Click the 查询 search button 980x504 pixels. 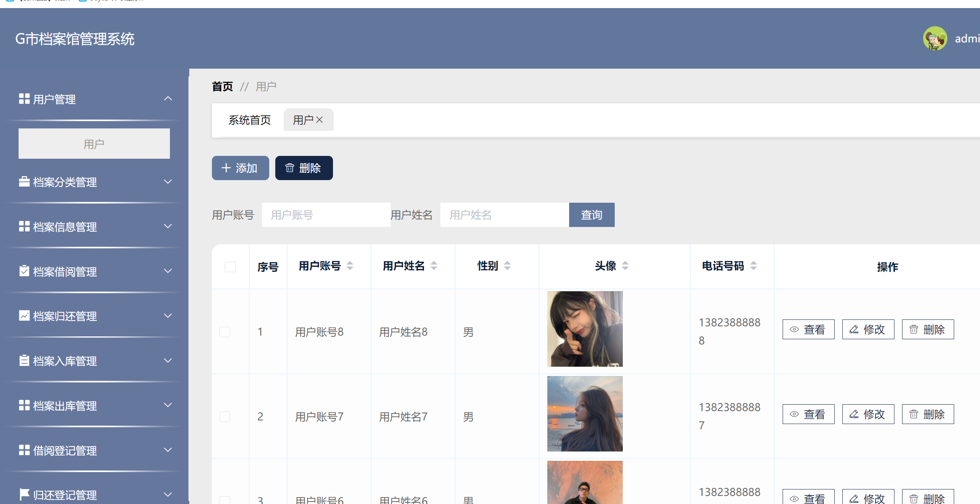click(591, 215)
